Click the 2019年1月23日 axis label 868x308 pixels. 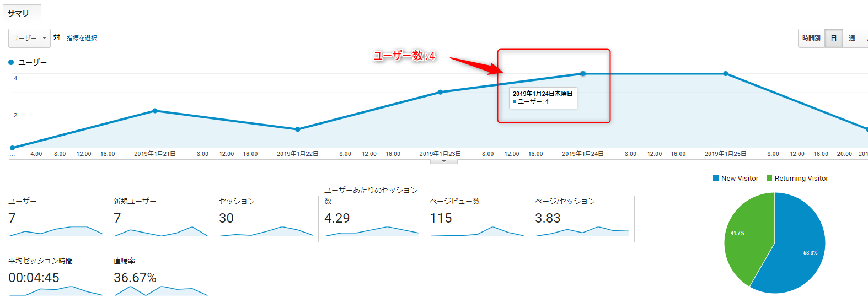(x=440, y=154)
